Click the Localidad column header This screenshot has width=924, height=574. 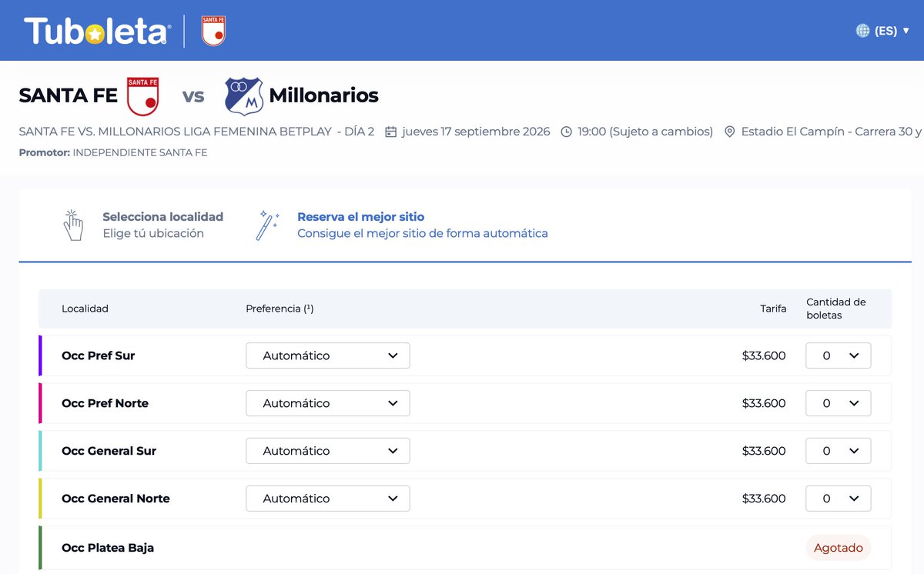85,309
